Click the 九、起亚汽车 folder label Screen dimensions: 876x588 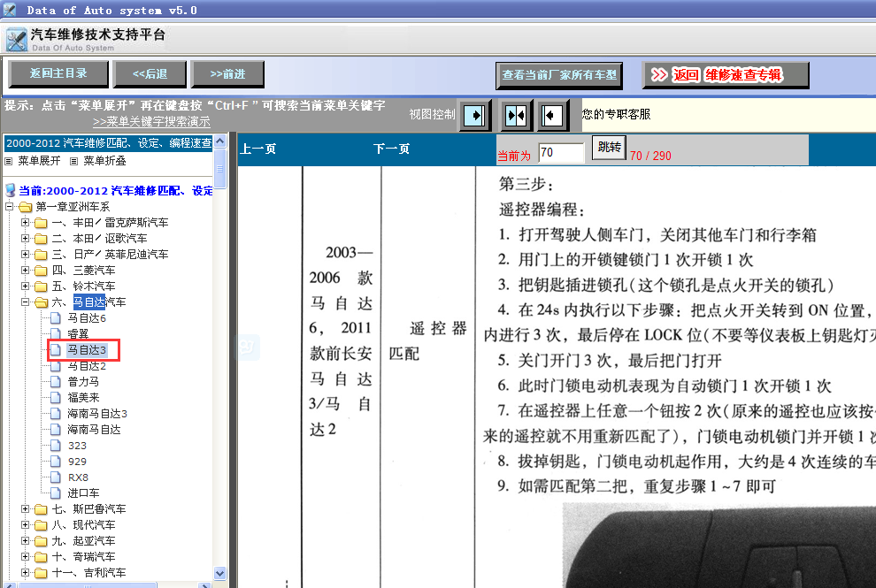coord(83,541)
